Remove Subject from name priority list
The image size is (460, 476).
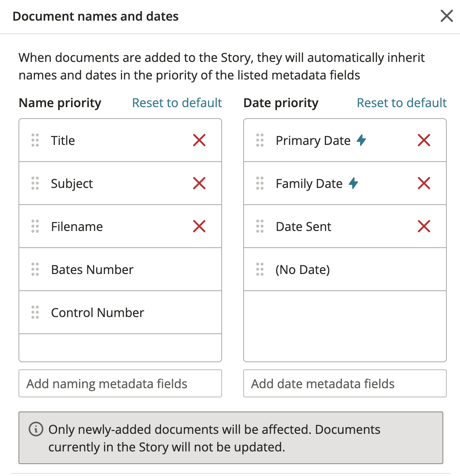[x=199, y=184]
